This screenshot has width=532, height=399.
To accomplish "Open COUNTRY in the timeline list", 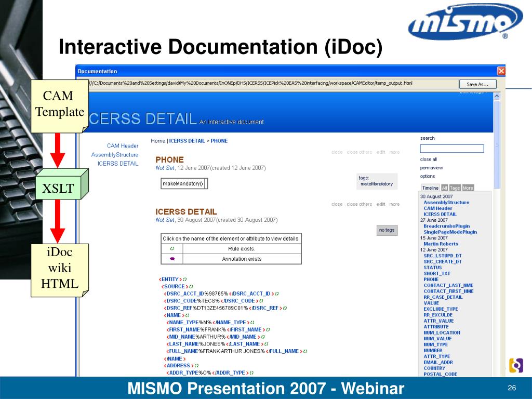I will click(434, 368).
